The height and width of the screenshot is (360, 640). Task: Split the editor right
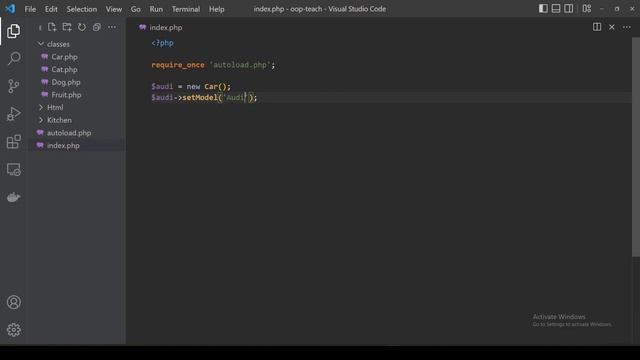pyautogui.click(x=597, y=27)
